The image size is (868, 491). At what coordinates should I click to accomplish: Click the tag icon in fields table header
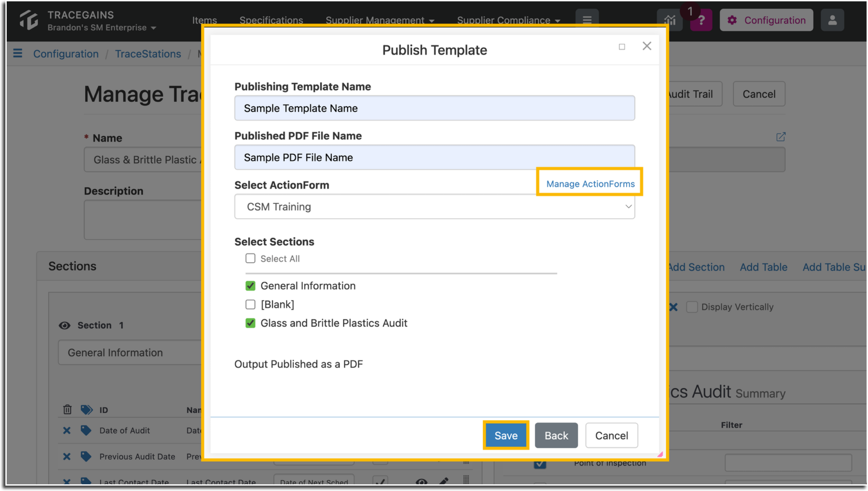[86, 409]
